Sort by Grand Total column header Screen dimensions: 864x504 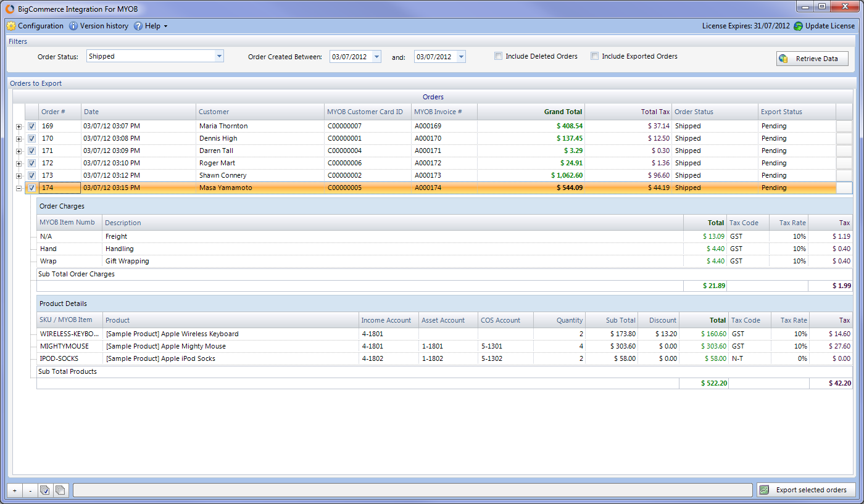point(531,112)
